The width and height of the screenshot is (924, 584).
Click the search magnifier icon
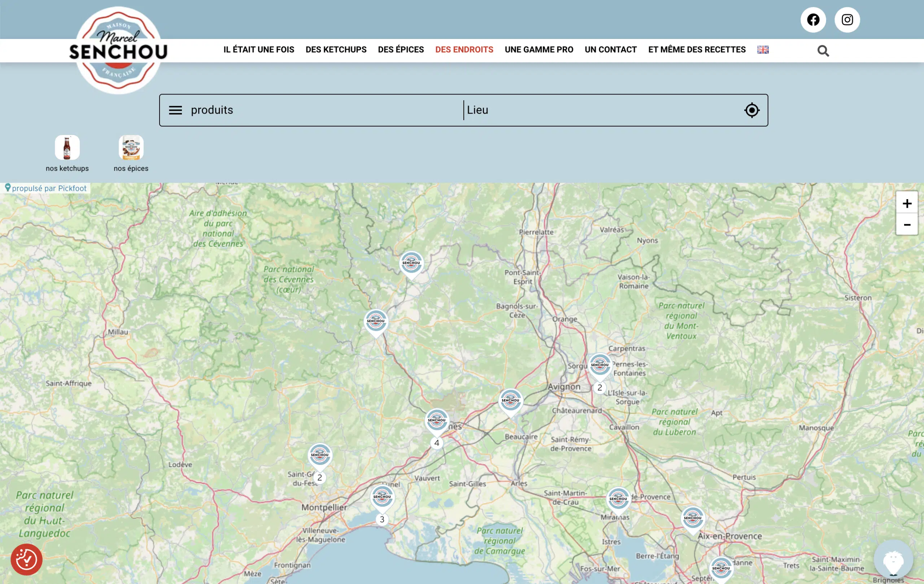click(823, 51)
